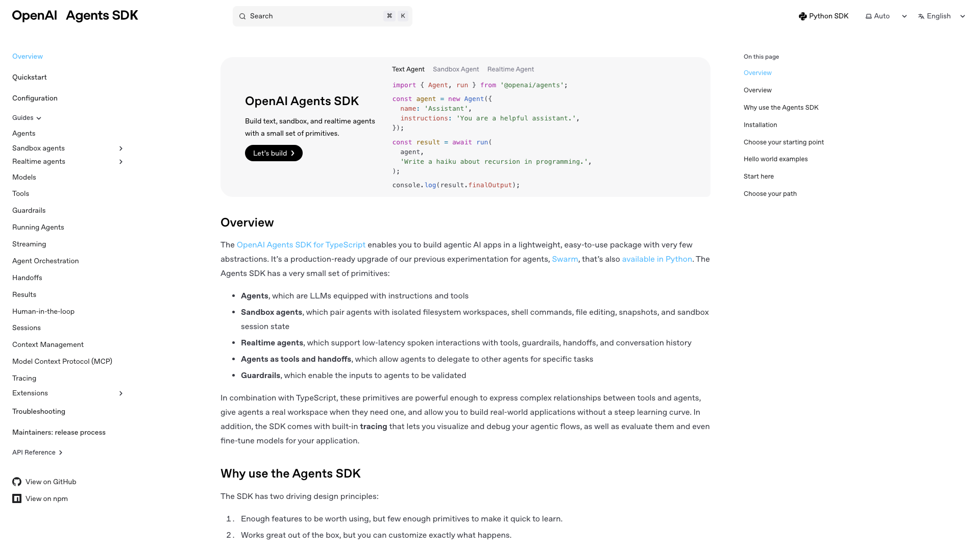Go to Quickstart page

coord(30,77)
